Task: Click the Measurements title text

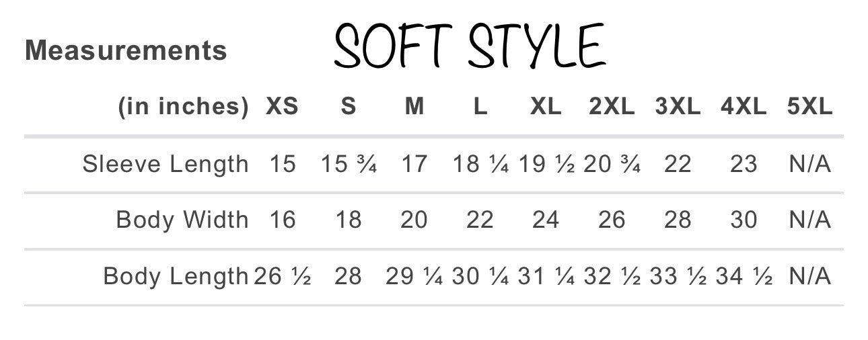Action: pos(126,50)
